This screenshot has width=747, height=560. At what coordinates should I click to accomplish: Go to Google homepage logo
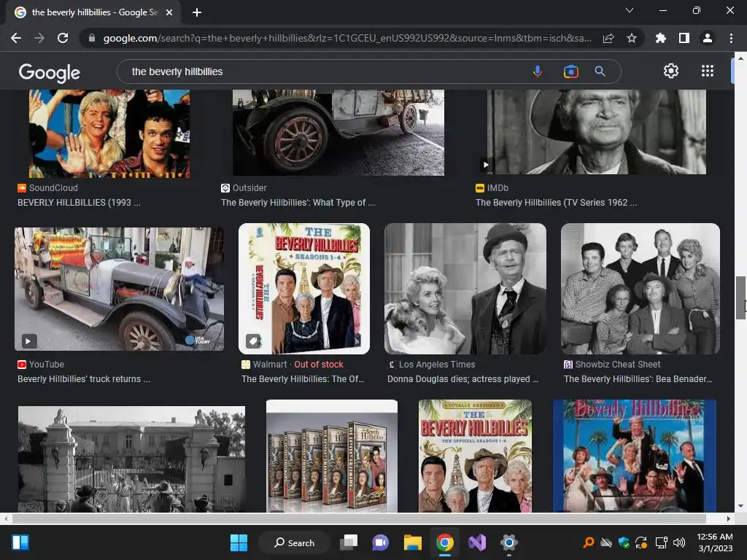[50, 72]
